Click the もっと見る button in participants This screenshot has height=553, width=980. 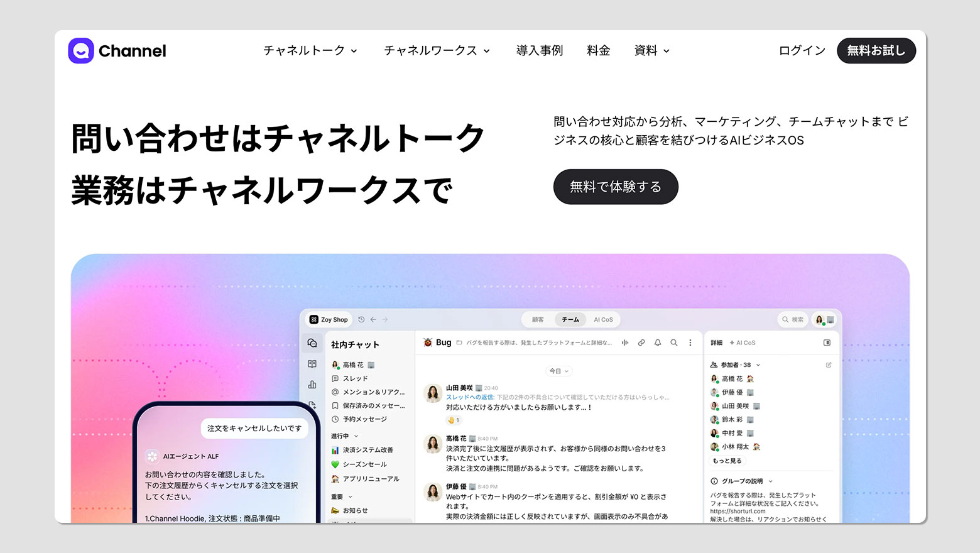(727, 461)
